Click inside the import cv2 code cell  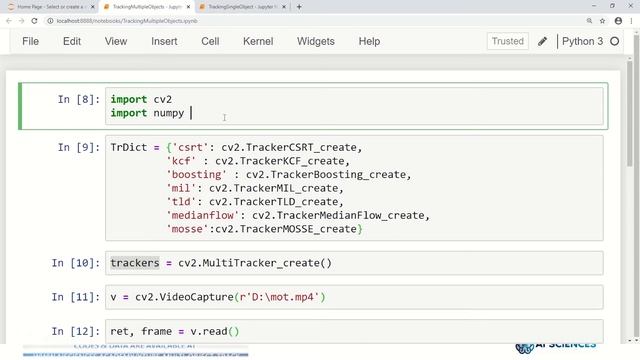tap(354, 106)
